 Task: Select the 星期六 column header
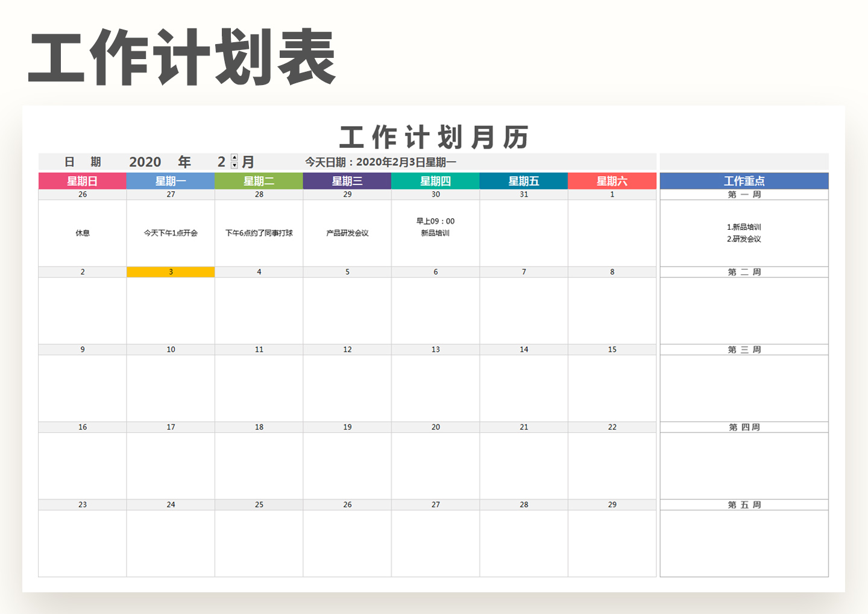(612, 180)
